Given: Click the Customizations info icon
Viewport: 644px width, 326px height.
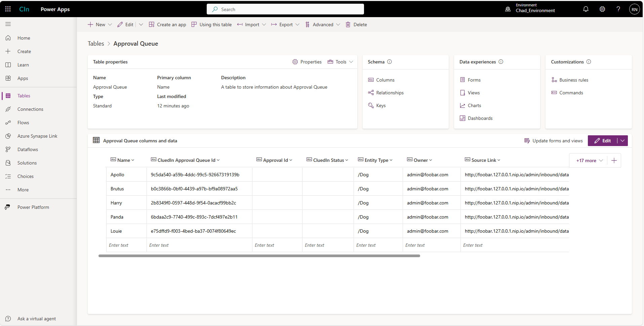Looking at the screenshot, I should 589,62.
